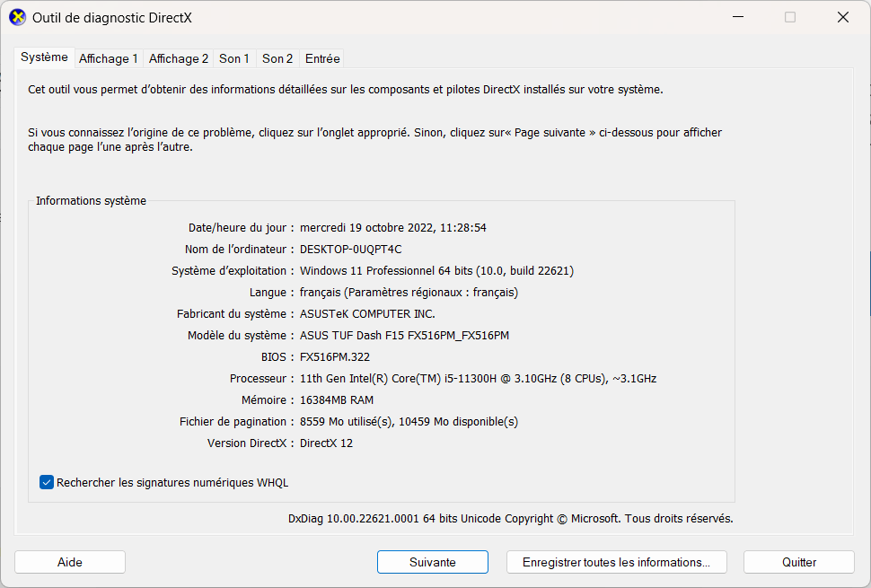Click the DirectX 12 version value
Screen dimensions: 871x588
pos(326,443)
